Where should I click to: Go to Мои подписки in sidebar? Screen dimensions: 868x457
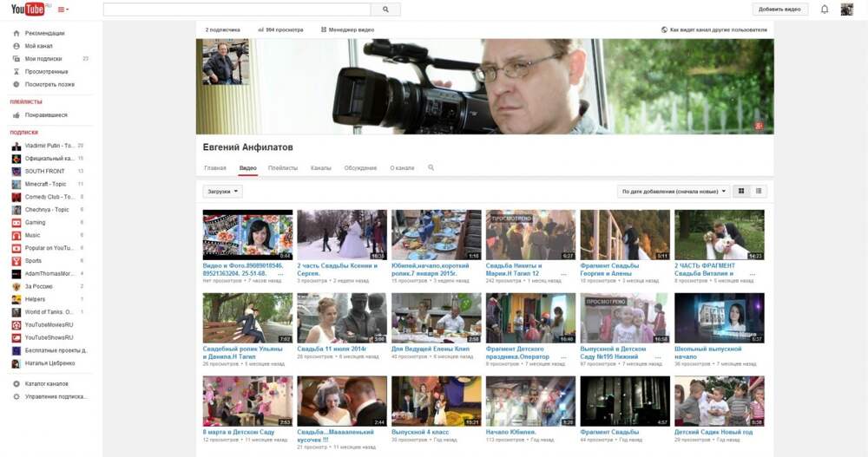pyautogui.click(x=43, y=58)
